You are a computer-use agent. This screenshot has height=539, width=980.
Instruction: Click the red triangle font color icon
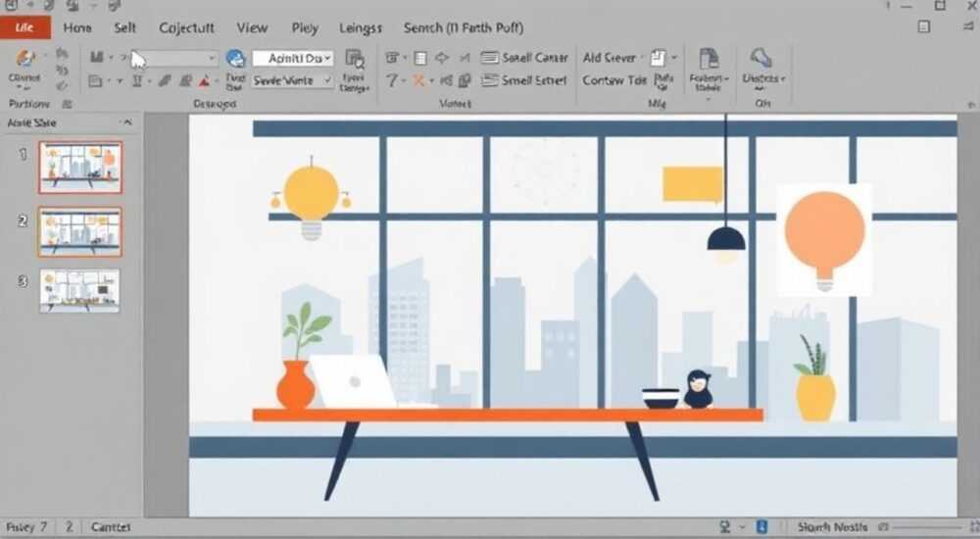tap(205, 81)
